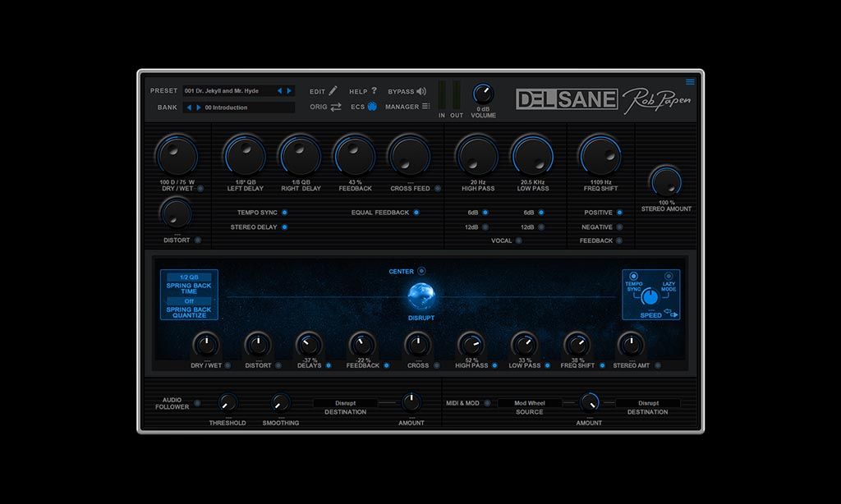The image size is (841, 504).
Task: Go to the next preset with the right arrow
Action: tap(289, 90)
